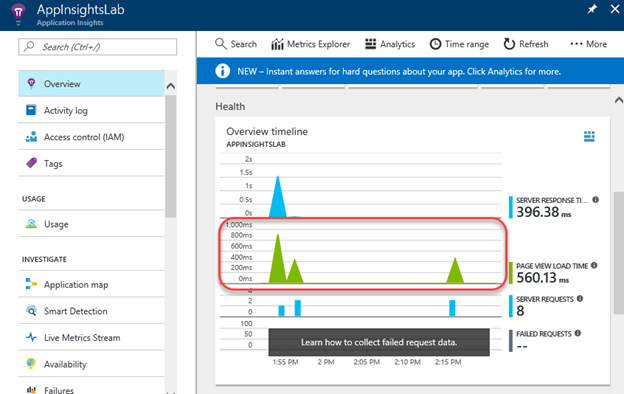Screen dimensions: 624x394
Task: Open Smart Detection
Action: click(92, 311)
